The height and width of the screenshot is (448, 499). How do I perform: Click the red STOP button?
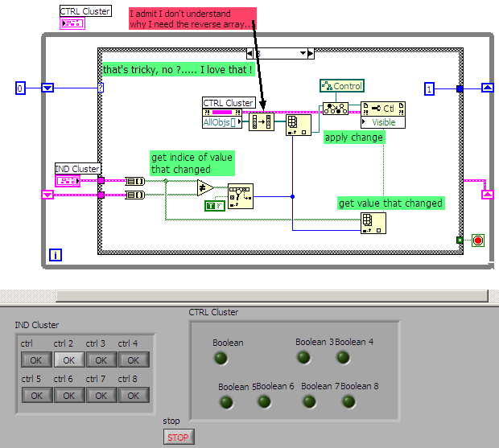pyautogui.click(x=179, y=438)
